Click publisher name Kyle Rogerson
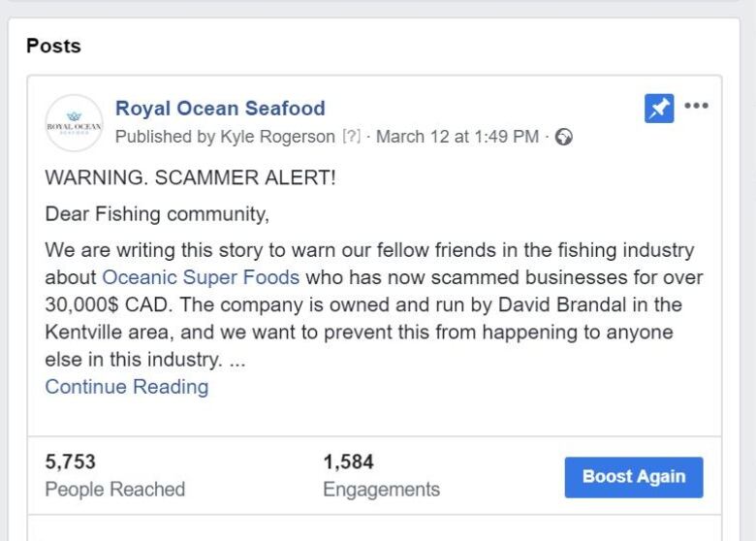Viewport: 756px width, 541px height. pyautogui.click(x=278, y=137)
